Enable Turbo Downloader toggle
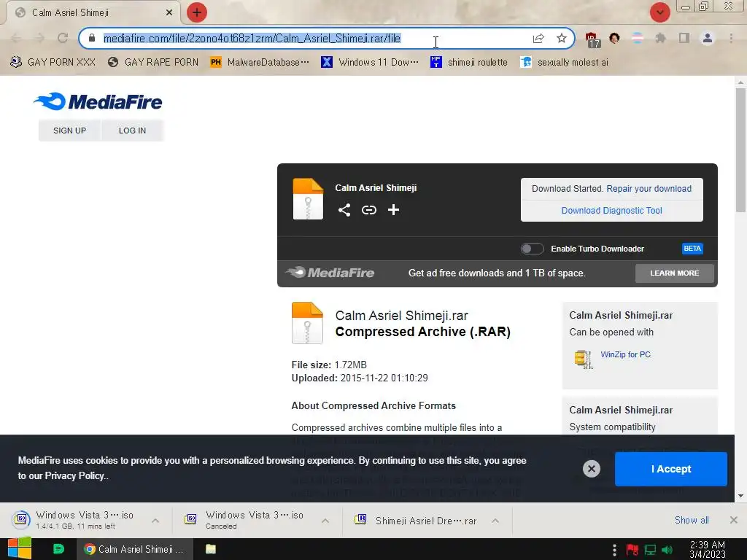This screenshot has height=560, width=747. click(x=532, y=249)
